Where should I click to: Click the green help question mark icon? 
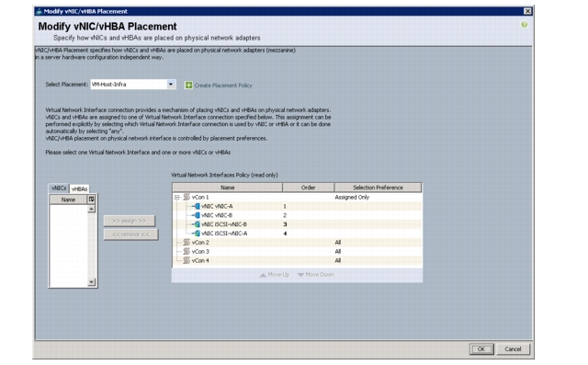[524, 25]
